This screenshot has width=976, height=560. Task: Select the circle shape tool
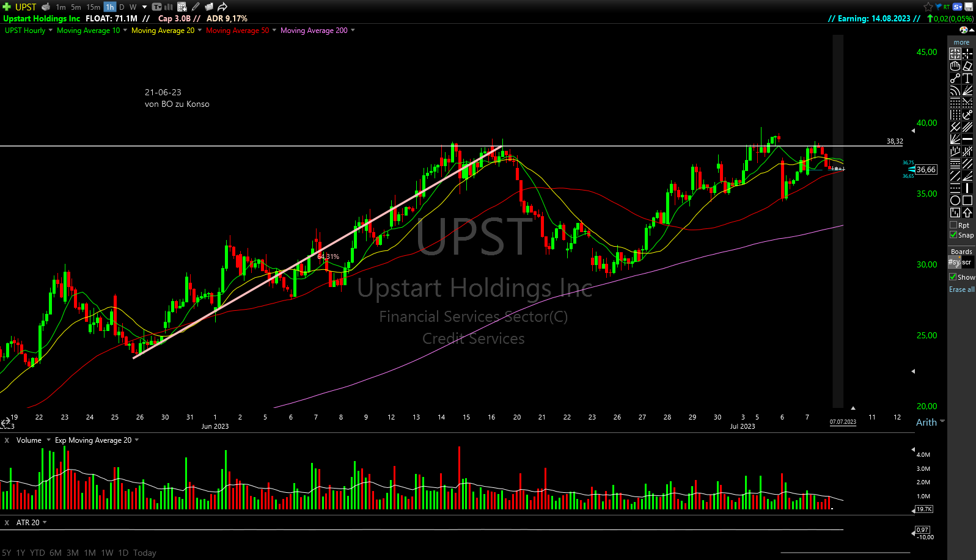click(x=955, y=200)
